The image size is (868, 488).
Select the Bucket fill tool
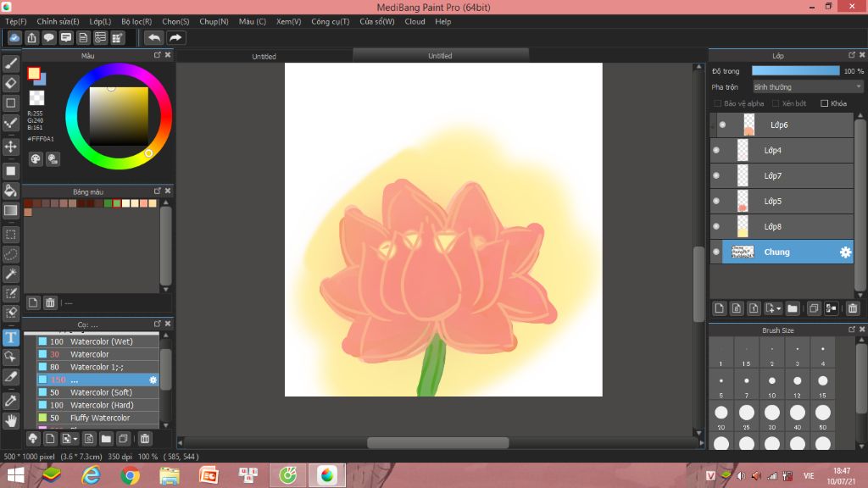tap(10, 191)
